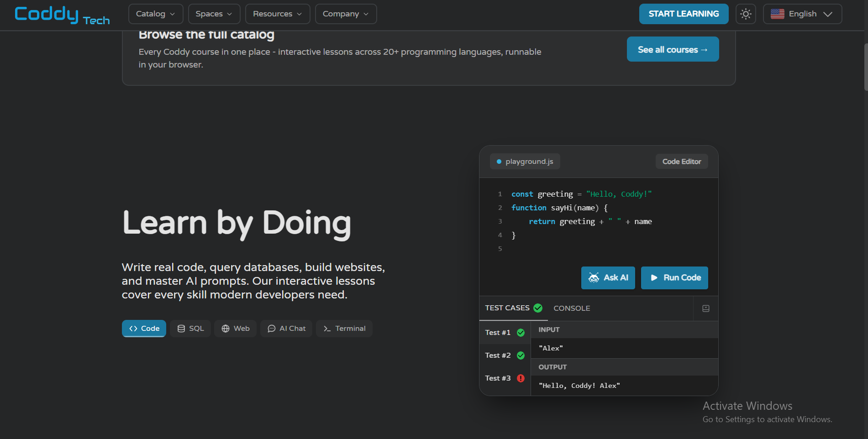Select the Code tab

(x=144, y=329)
